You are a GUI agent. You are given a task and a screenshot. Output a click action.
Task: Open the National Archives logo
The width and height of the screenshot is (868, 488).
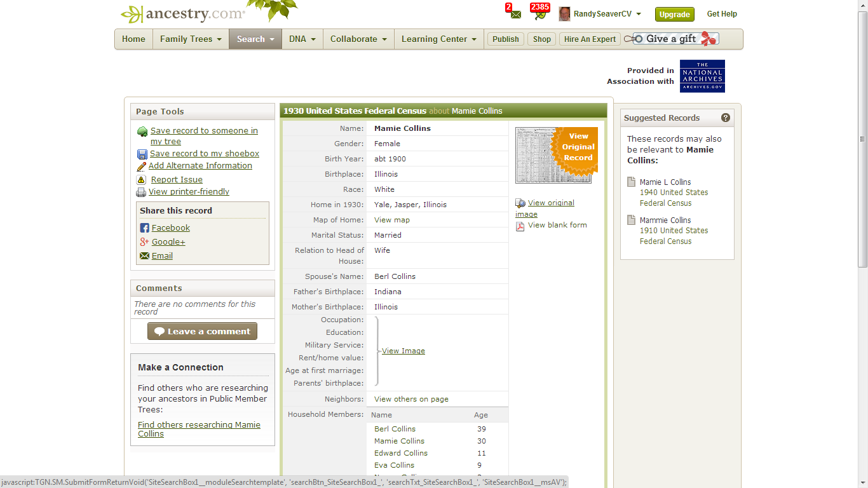(702, 76)
